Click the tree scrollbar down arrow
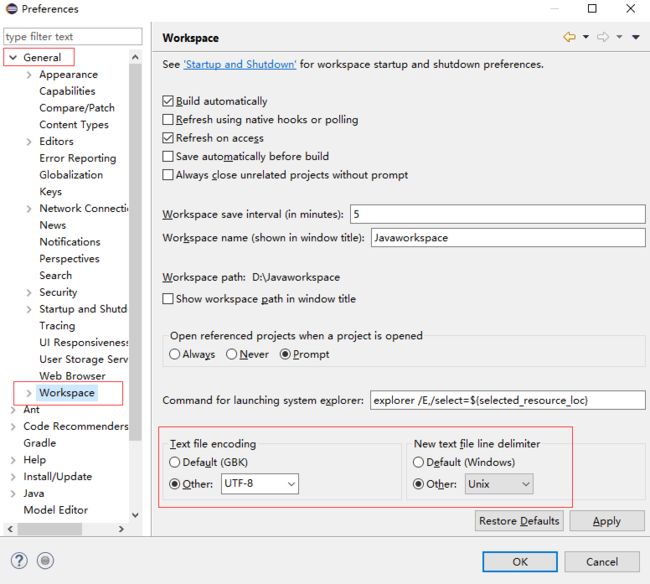650x584 pixels. coord(135,515)
